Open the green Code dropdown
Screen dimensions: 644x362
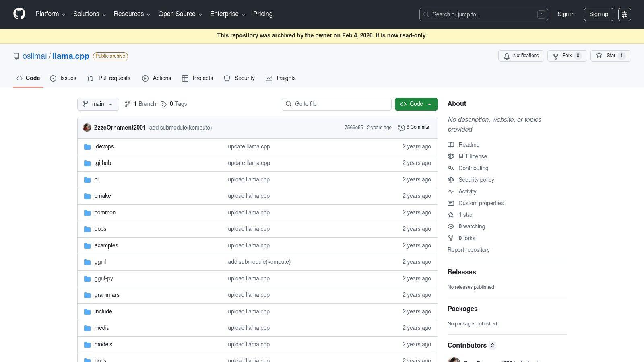click(x=416, y=104)
